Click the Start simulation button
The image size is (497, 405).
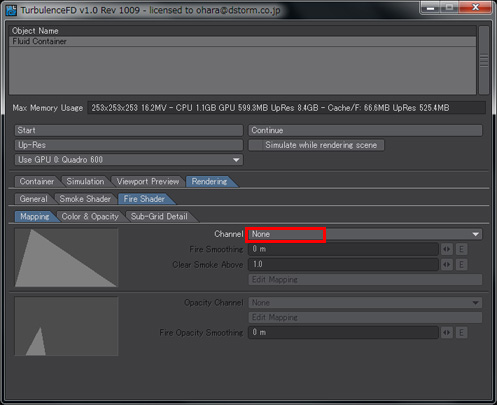(129, 130)
